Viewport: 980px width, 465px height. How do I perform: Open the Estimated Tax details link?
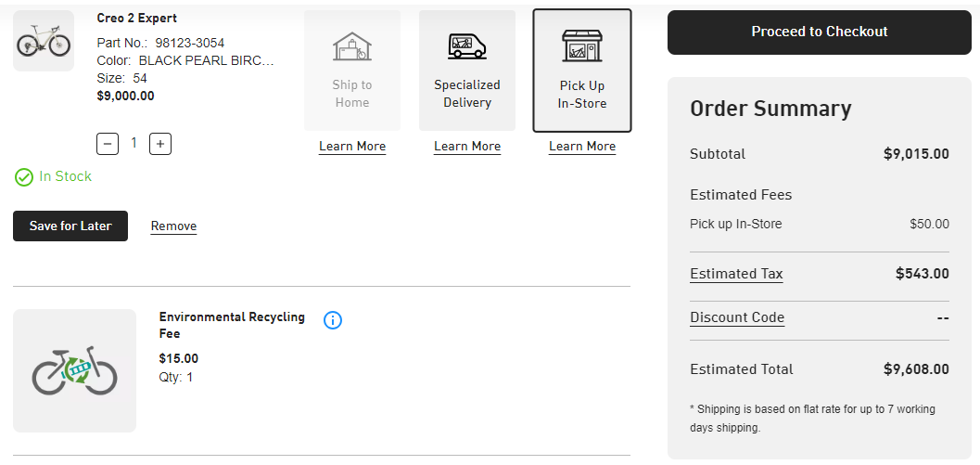736,274
